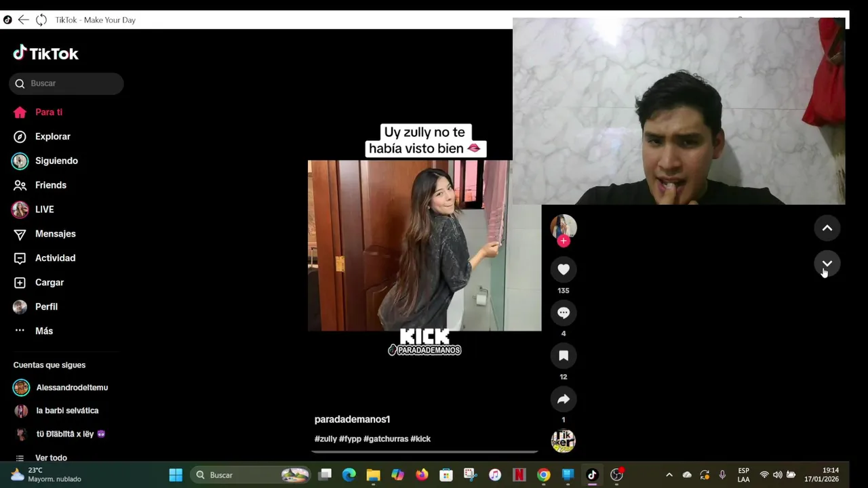Click the browser back arrow

23,20
